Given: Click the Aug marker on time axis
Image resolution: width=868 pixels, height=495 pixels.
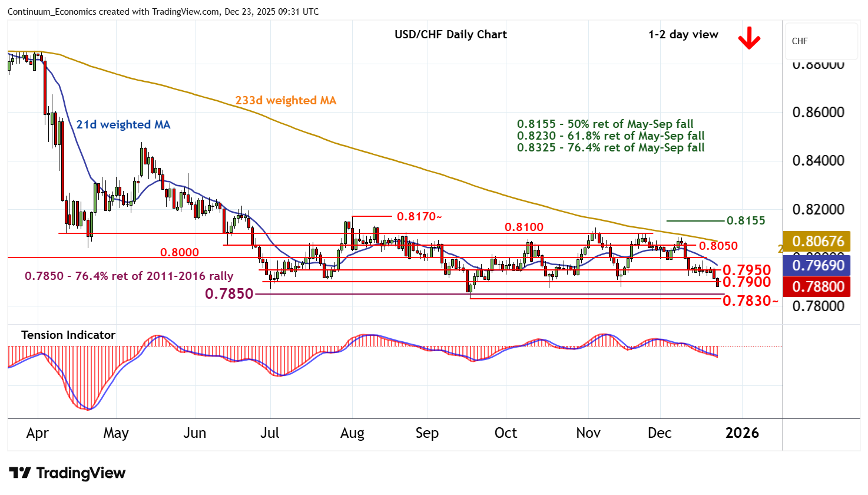Looking at the screenshot, I should 352,433.
